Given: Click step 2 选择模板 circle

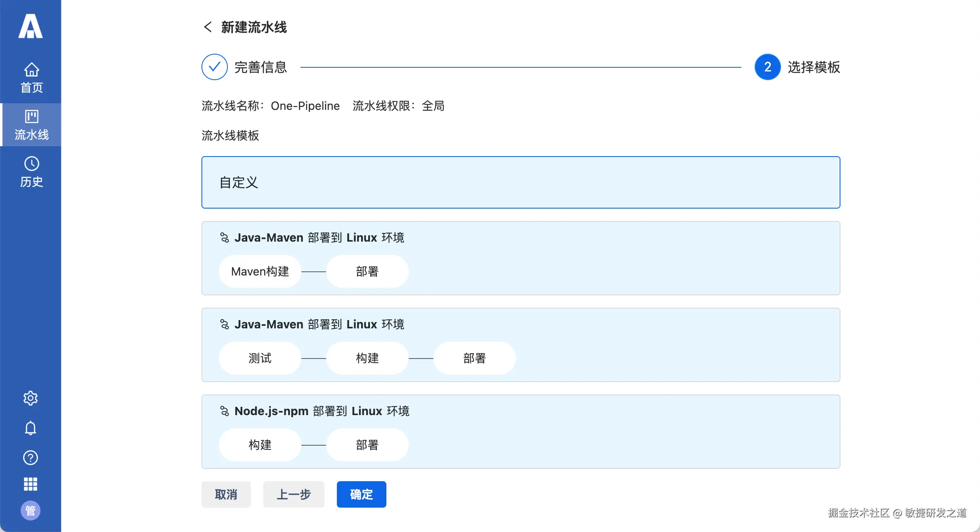Looking at the screenshot, I should 767,67.
